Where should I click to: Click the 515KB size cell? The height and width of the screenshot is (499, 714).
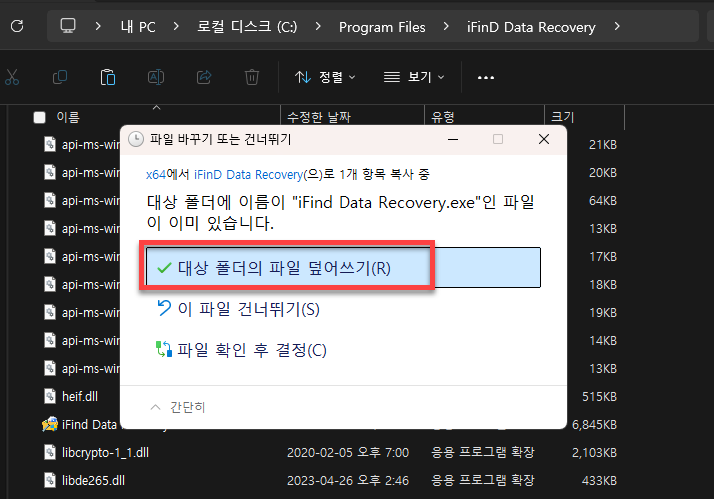coord(599,397)
